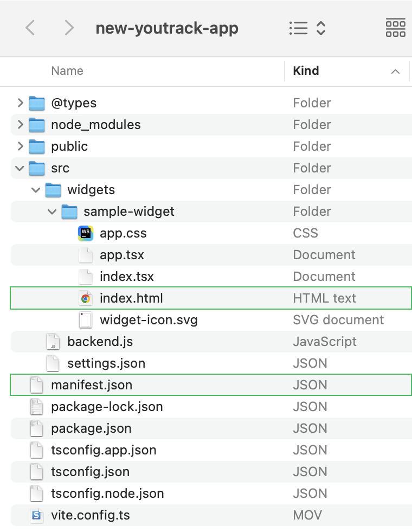
Task: Collapse the src folder
Action: point(20,168)
